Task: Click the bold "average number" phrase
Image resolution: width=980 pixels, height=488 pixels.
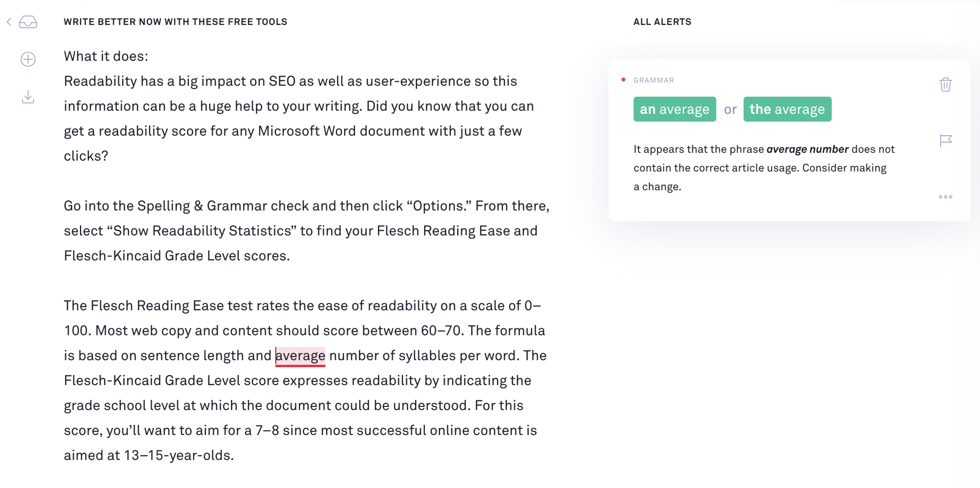Action: click(808, 149)
